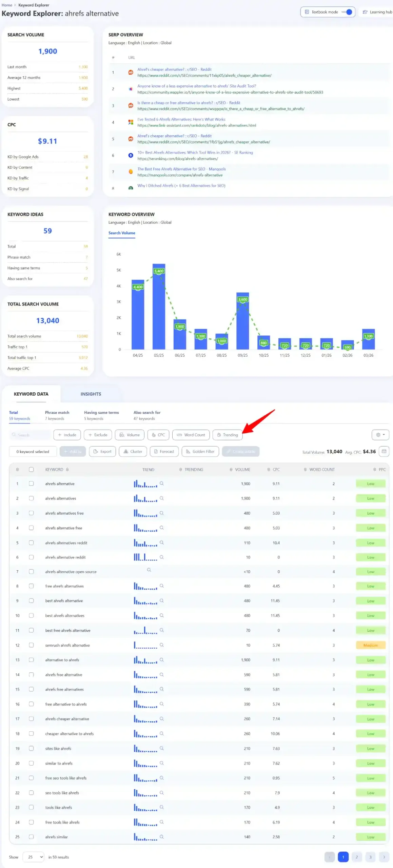Open the Exclude filter
The width and height of the screenshot is (393, 868).
pos(98,435)
